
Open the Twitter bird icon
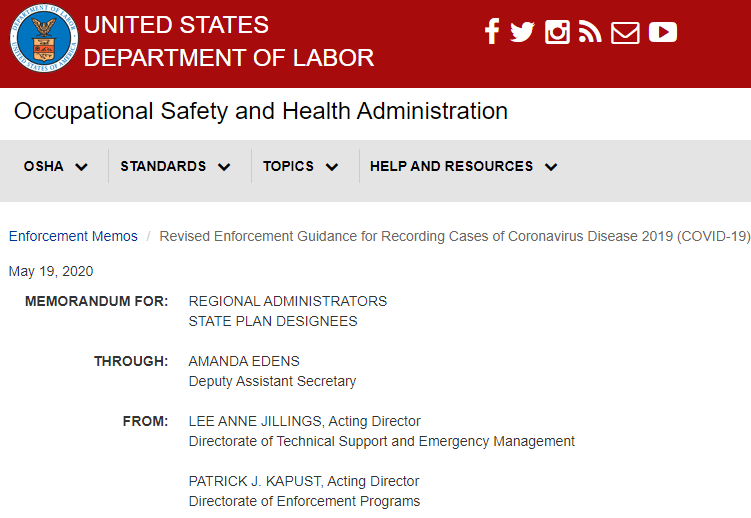(x=522, y=32)
